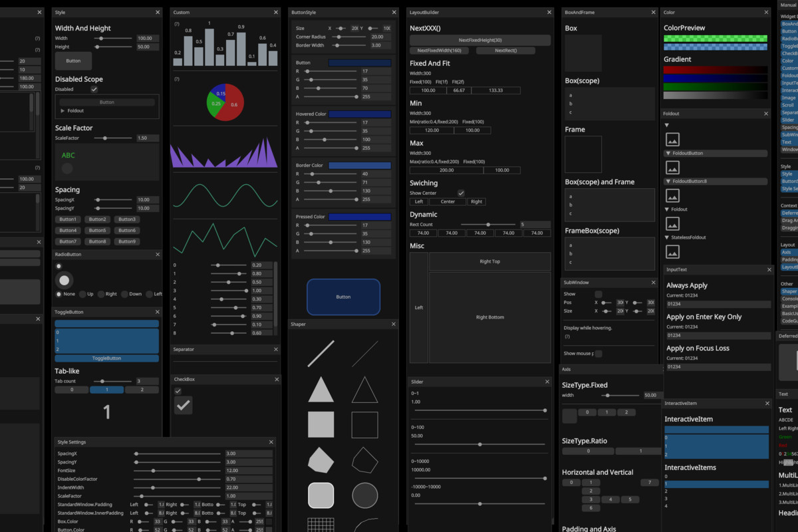Click the NextFixedWidth(160) button
Screen dimensions: 798x532
439,51
